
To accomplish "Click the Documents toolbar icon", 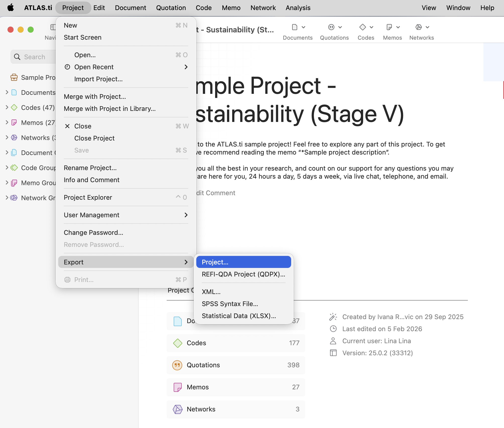I will (x=295, y=27).
